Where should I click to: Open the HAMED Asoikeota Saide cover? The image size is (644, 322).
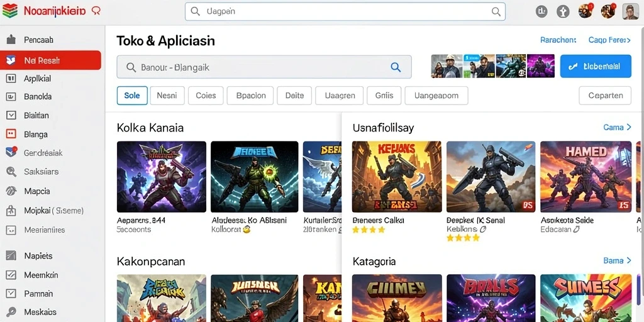(x=586, y=177)
